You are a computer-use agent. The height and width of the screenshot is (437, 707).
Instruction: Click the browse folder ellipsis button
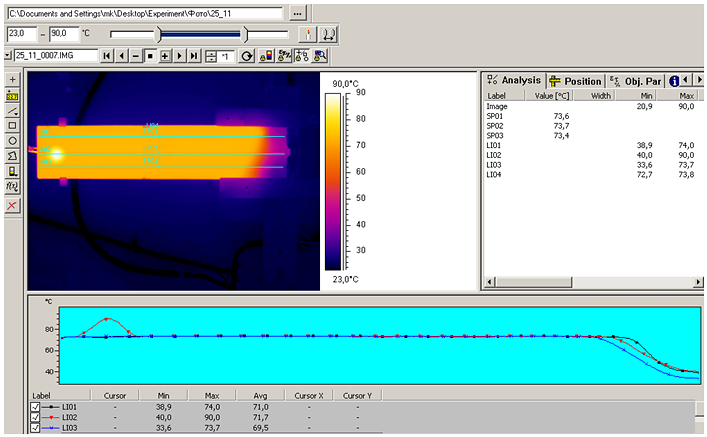[296, 13]
